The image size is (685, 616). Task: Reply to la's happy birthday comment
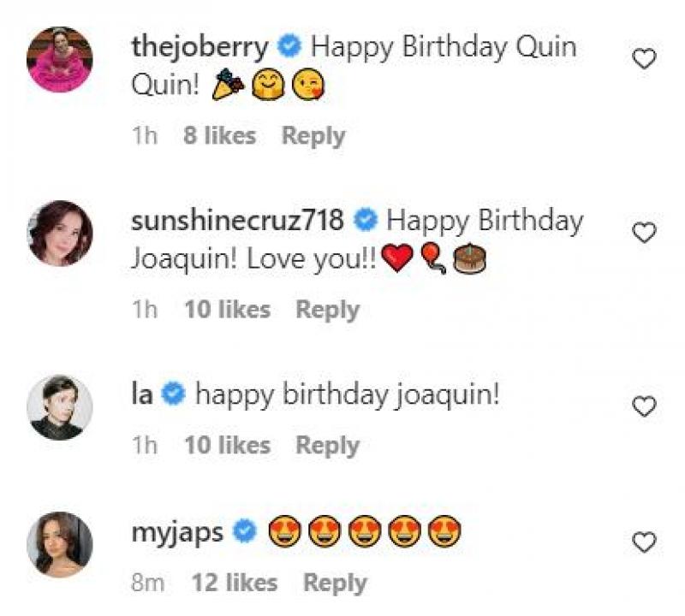pyautogui.click(x=327, y=446)
